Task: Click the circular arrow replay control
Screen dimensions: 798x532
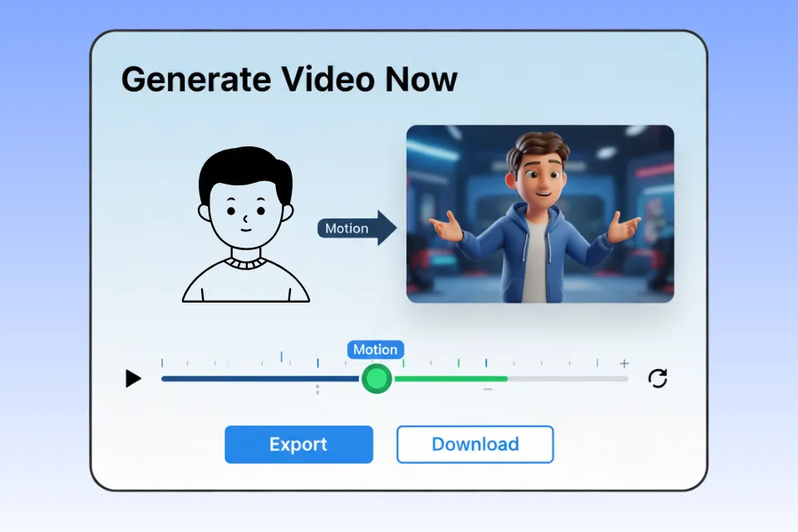Action: point(658,379)
